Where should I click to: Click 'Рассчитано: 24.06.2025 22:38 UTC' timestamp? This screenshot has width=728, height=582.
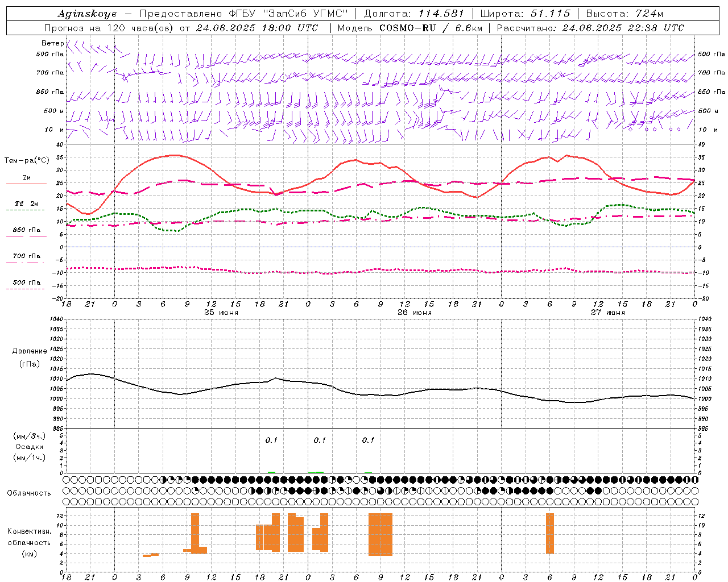(x=590, y=28)
